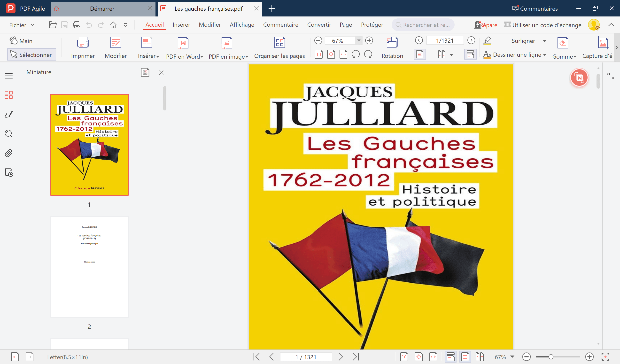This screenshot has height=364, width=620.
Task: Undo the last action
Action: (x=89, y=25)
